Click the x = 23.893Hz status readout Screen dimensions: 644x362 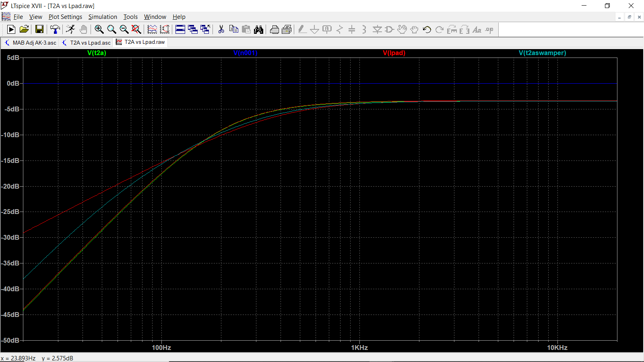click(18, 358)
